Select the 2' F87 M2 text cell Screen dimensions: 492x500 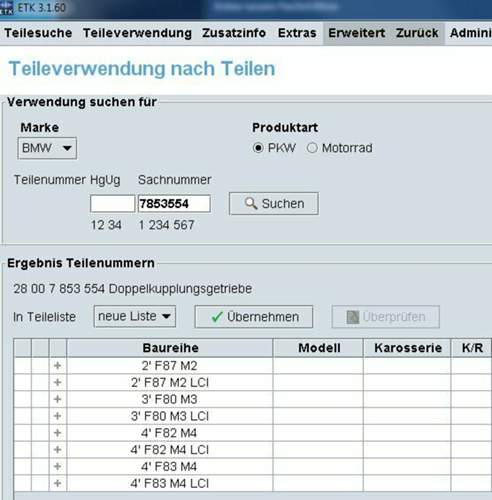coord(170,366)
